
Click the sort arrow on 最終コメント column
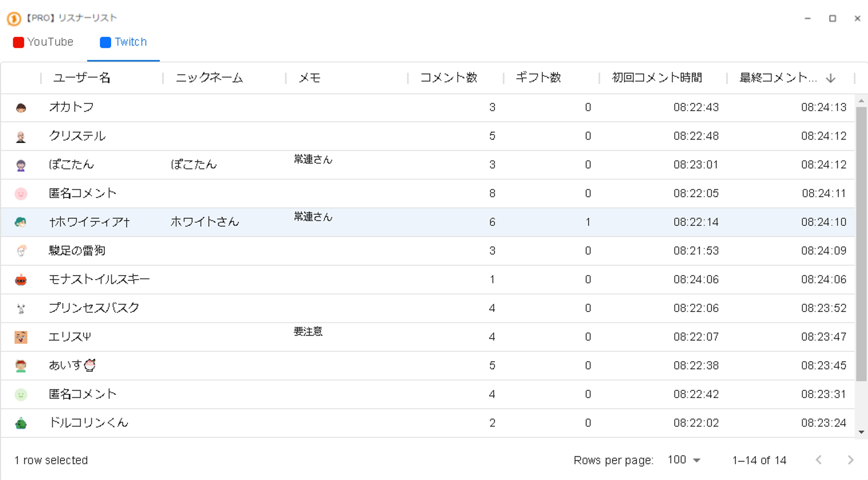tap(830, 78)
